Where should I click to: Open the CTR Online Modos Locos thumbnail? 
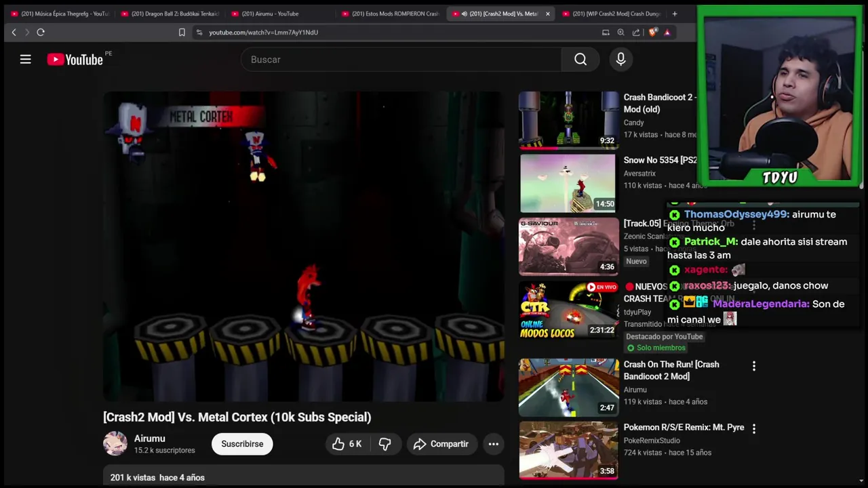point(568,309)
